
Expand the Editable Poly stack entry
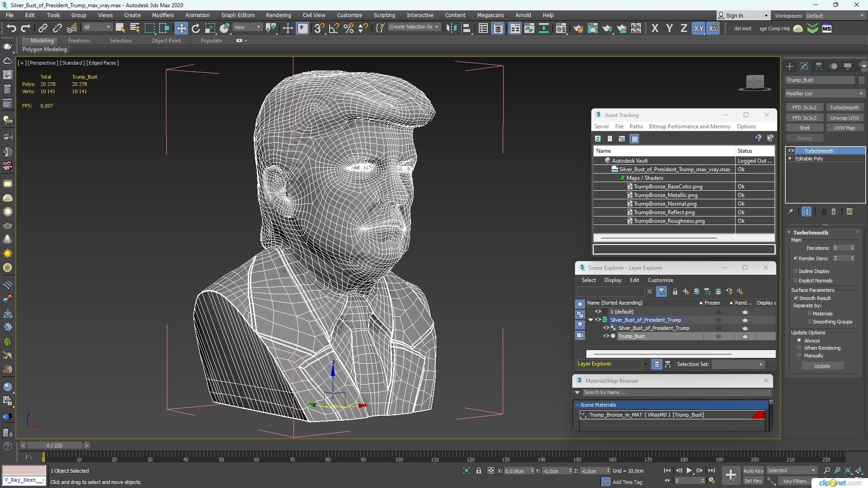click(790, 159)
